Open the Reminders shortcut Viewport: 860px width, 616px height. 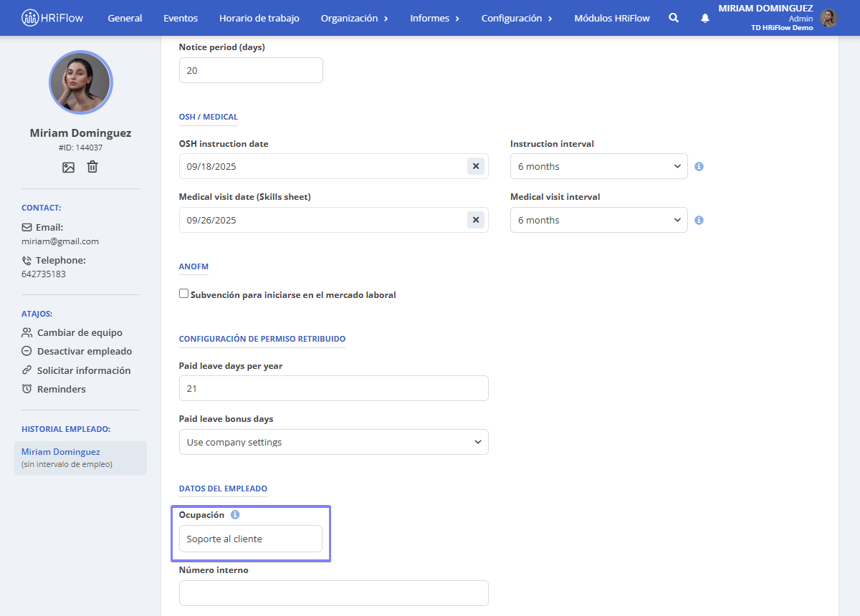[62, 389]
